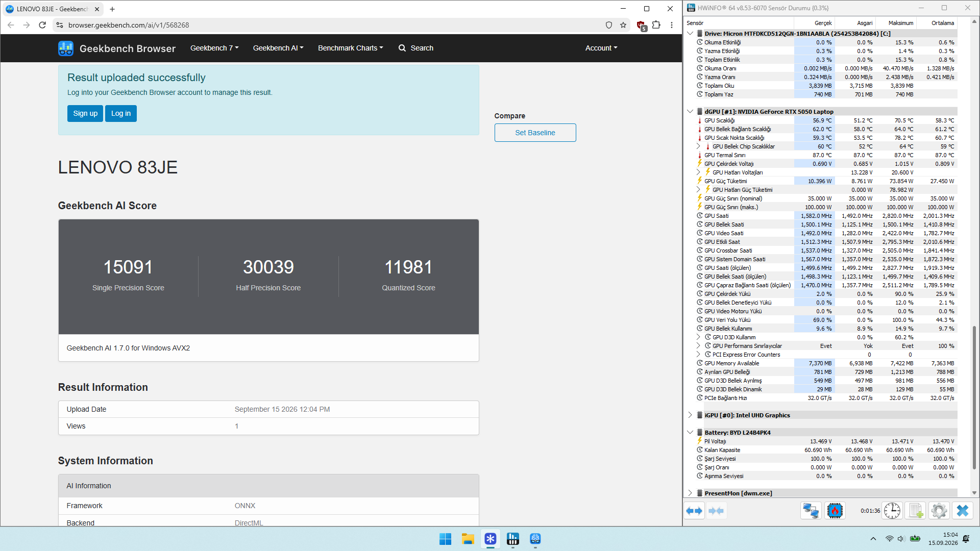Expand GPU Performans Sınırlayıcılar row
The width and height of the screenshot is (980, 551).
tap(699, 346)
